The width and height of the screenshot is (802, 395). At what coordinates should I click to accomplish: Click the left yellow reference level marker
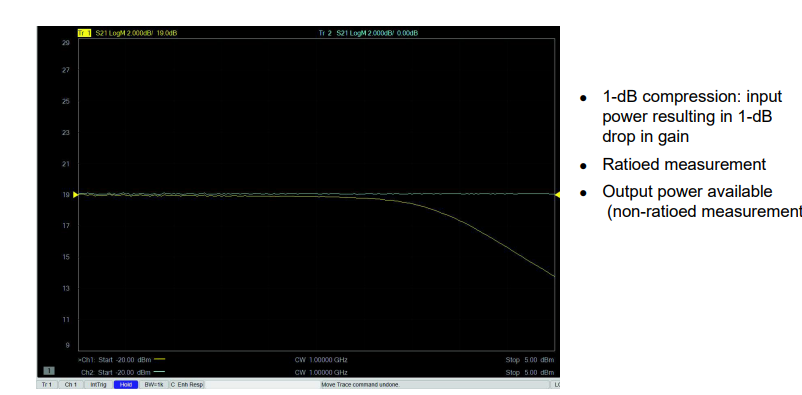(76, 194)
